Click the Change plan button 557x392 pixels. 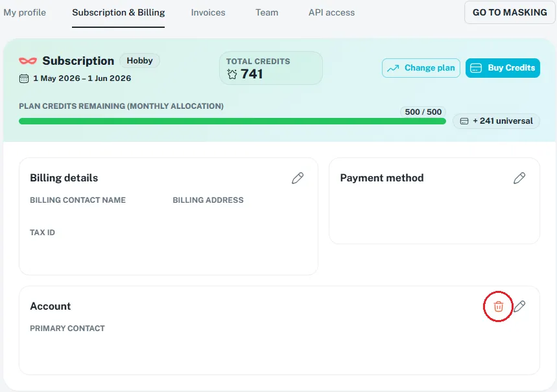421,68
